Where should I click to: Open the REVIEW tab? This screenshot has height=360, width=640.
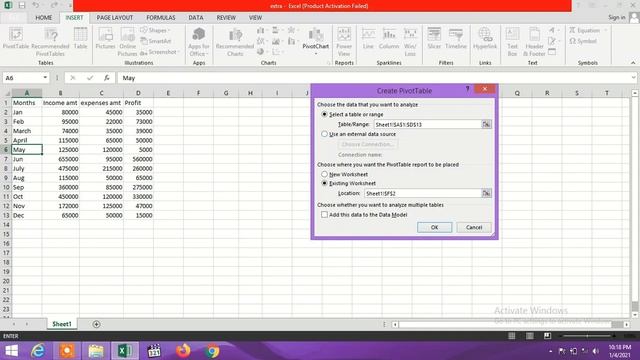(x=226, y=18)
